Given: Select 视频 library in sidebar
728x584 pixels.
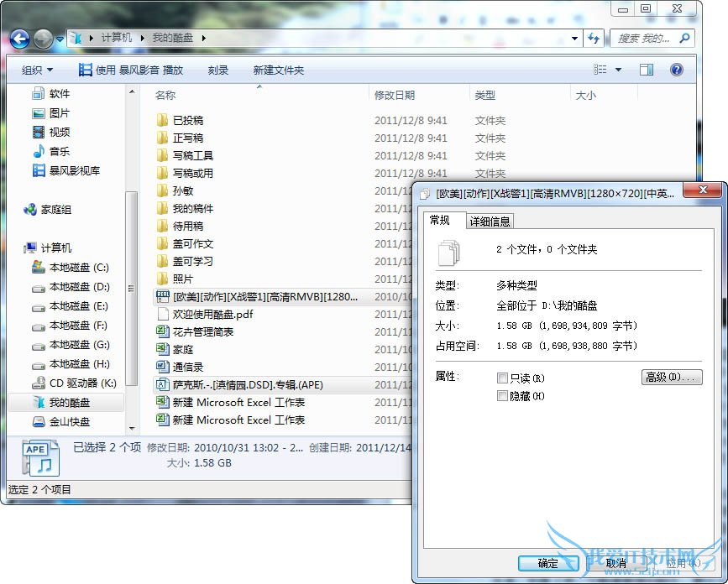Looking at the screenshot, I should [x=50, y=133].
